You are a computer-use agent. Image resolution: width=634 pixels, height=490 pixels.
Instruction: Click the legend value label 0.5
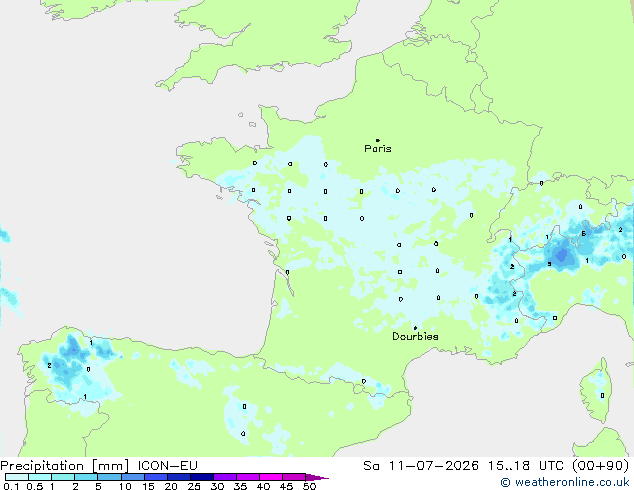coord(34,486)
